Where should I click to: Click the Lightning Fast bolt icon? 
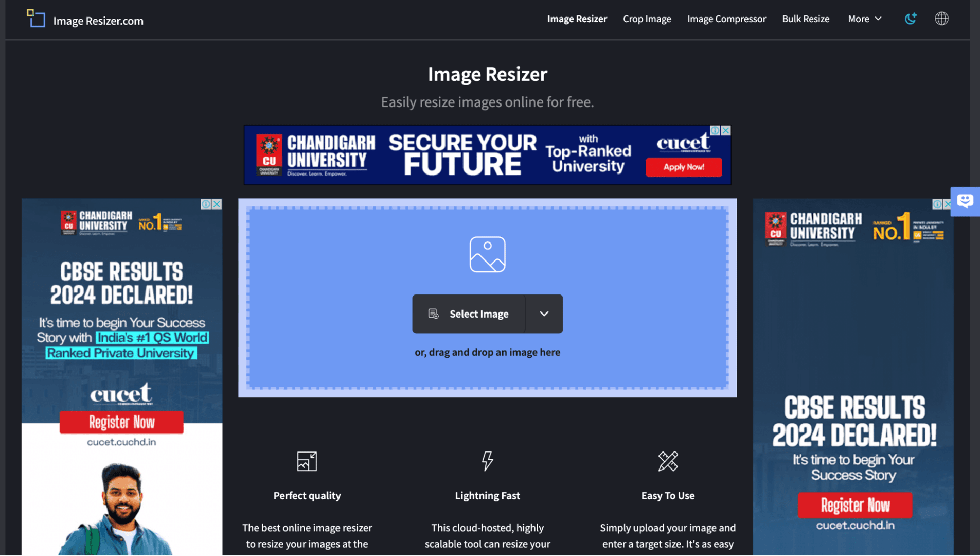pos(487,461)
